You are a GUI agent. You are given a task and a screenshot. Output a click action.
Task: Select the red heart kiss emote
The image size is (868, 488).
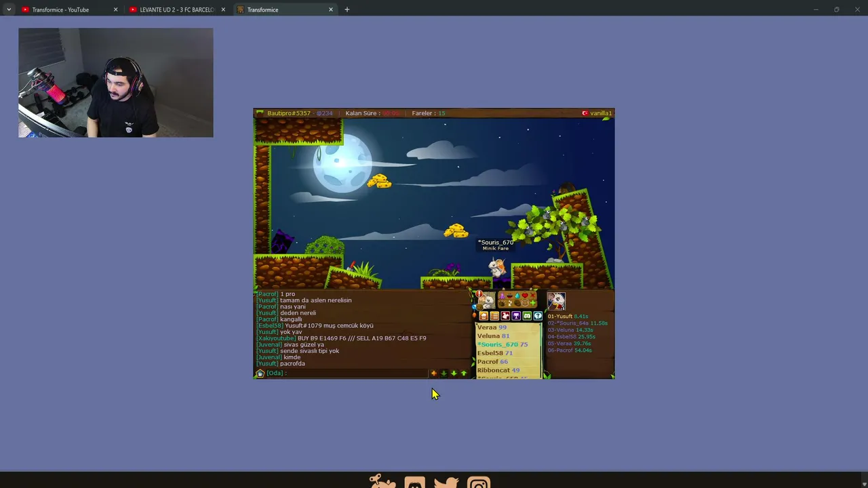click(525, 296)
